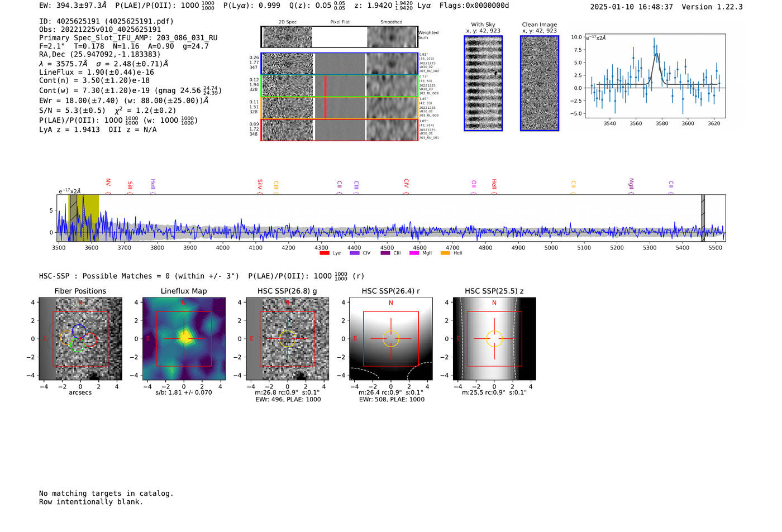This screenshot has width=782, height=532.
Task: Click the yellow highlighted band in spectrum
Action: (84, 218)
